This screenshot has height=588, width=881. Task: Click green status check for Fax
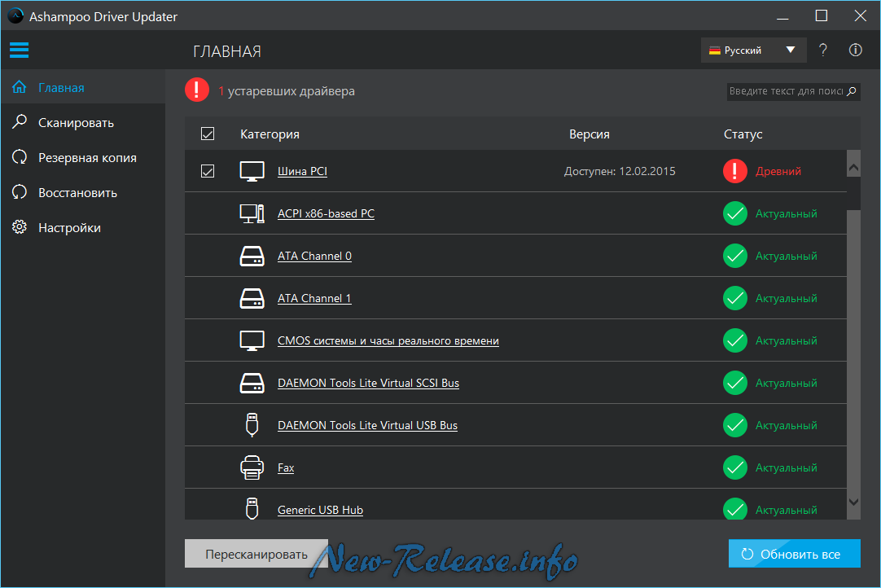[735, 467]
